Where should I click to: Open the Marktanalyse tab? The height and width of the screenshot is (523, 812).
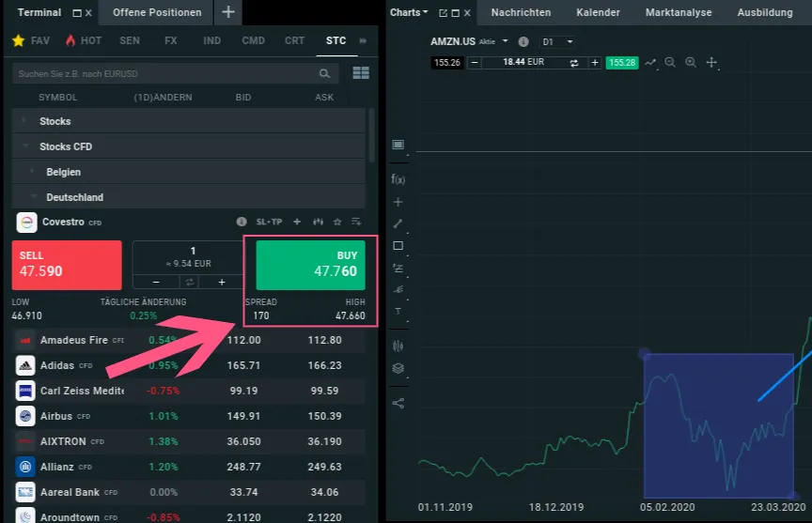[x=679, y=12]
